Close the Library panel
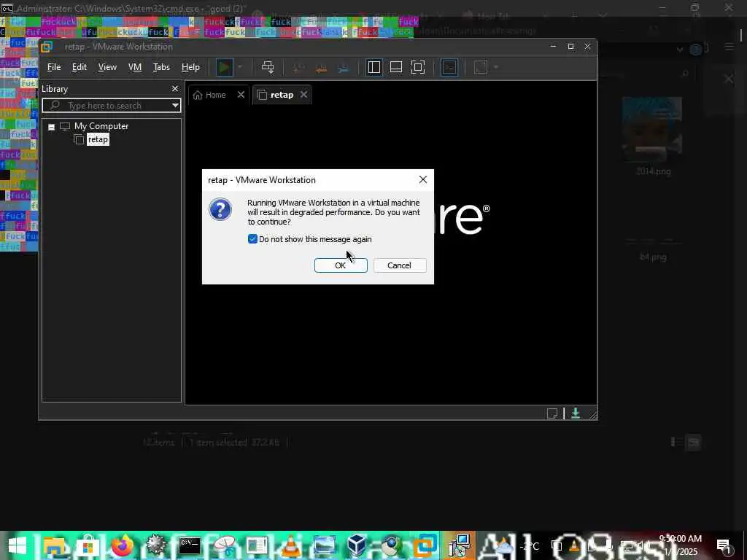Screen dimensions: 747x560 175,89
